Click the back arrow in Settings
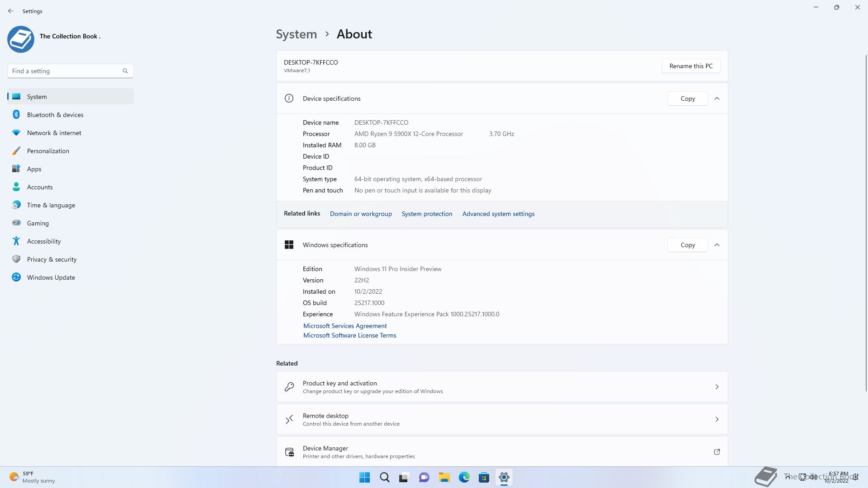The image size is (868, 488). coord(11,11)
